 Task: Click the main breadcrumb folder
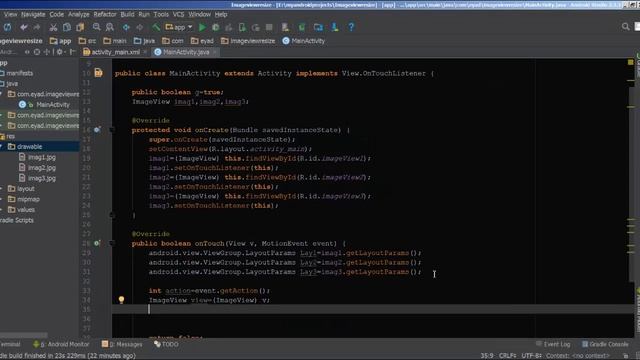pos(115,41)
